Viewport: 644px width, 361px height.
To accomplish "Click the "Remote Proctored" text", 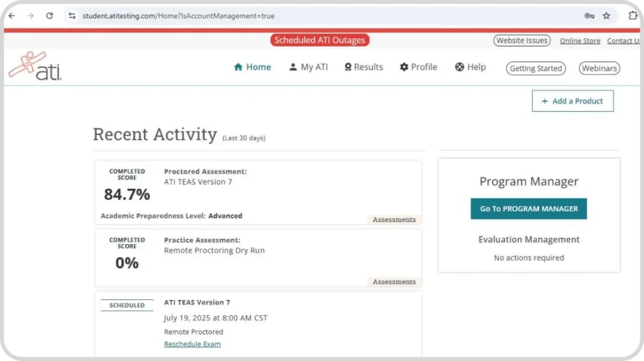I will pyautogui.click(x=194, y=331).
